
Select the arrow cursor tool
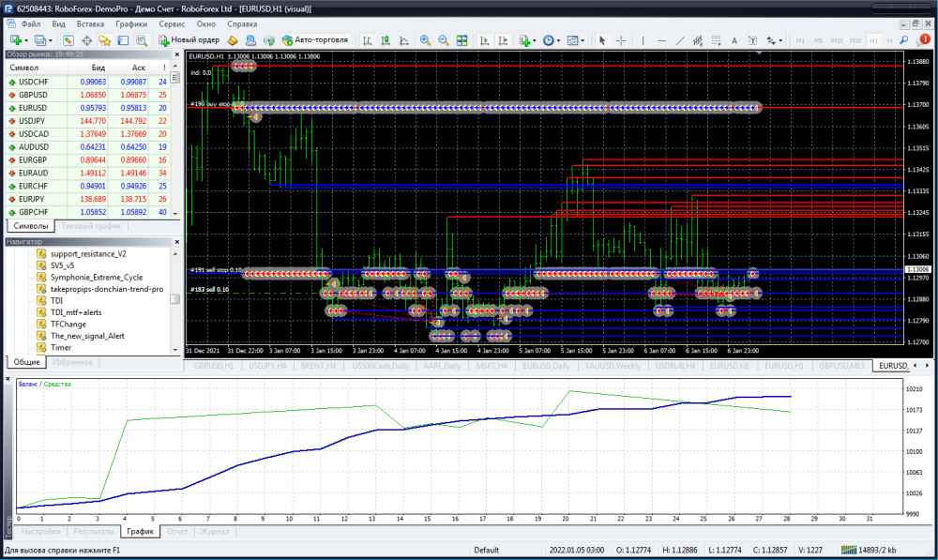point(602,40)
